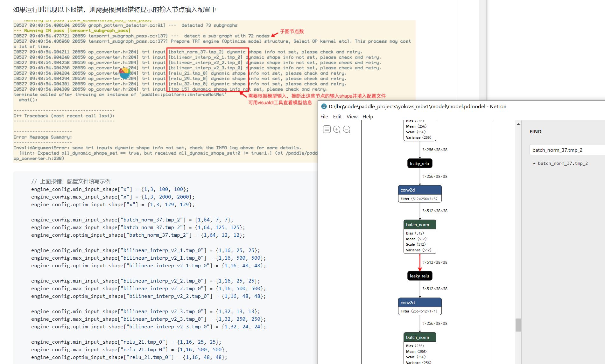The width and height of the screenshot is (605, 364).
Task: Click inside the FIND search box
Action: tap(566, 150)
